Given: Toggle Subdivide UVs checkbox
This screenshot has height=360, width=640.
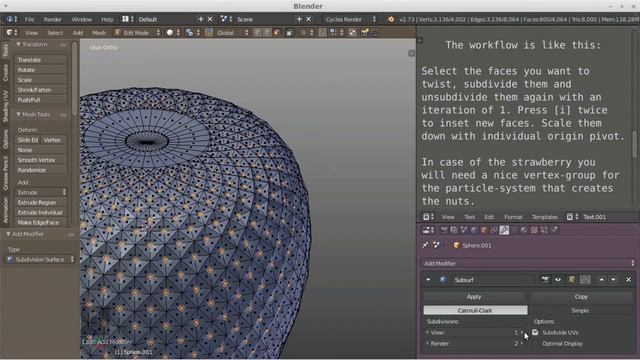Looking at the screenshot, I should (x=535, y=333).
